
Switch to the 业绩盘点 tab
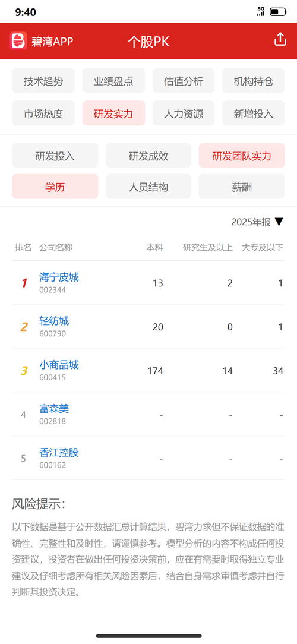(x=114, y=81)
